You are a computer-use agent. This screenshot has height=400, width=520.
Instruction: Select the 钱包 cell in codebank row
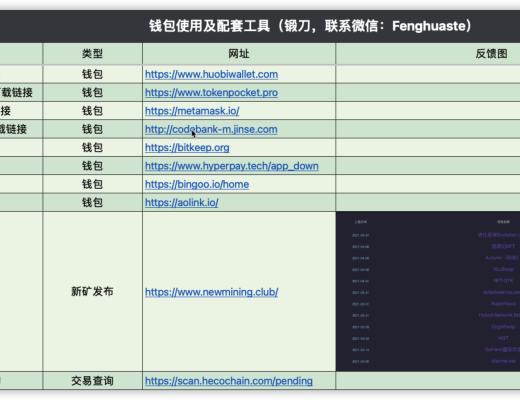pos(92,129)
